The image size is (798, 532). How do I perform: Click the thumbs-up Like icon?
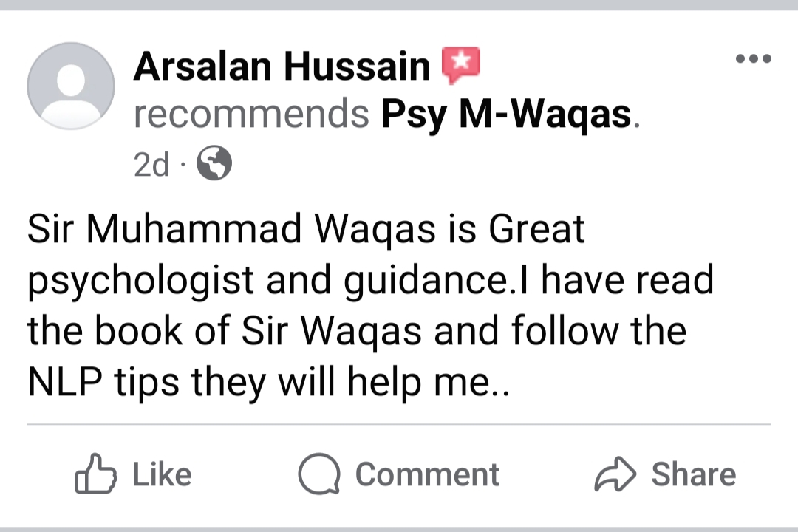click(95, 474)
